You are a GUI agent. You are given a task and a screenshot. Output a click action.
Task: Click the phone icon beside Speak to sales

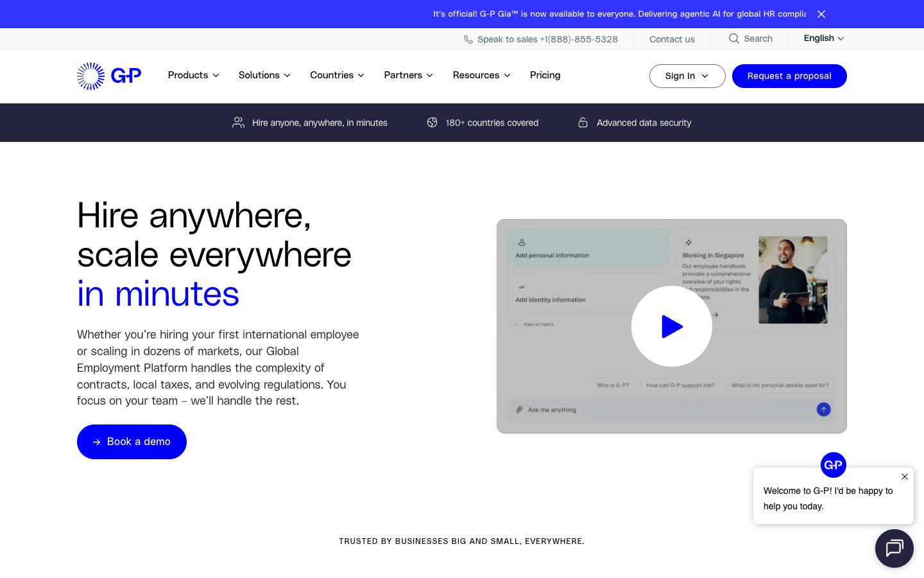468,39
